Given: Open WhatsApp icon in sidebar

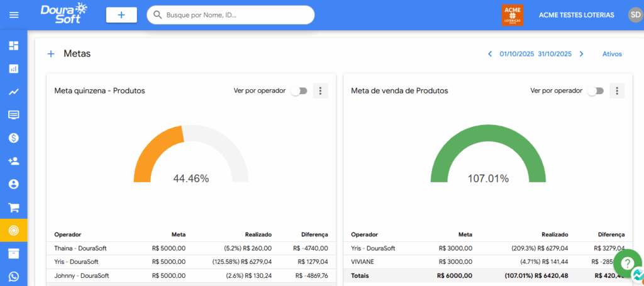Looking at the screenshot, I should click(x=14, y=277).
